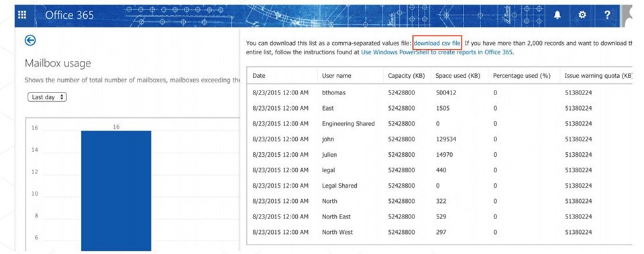Viewport: 644px width, 254px height.
Task: Download the csv file link
Action: tap(438, 43)
